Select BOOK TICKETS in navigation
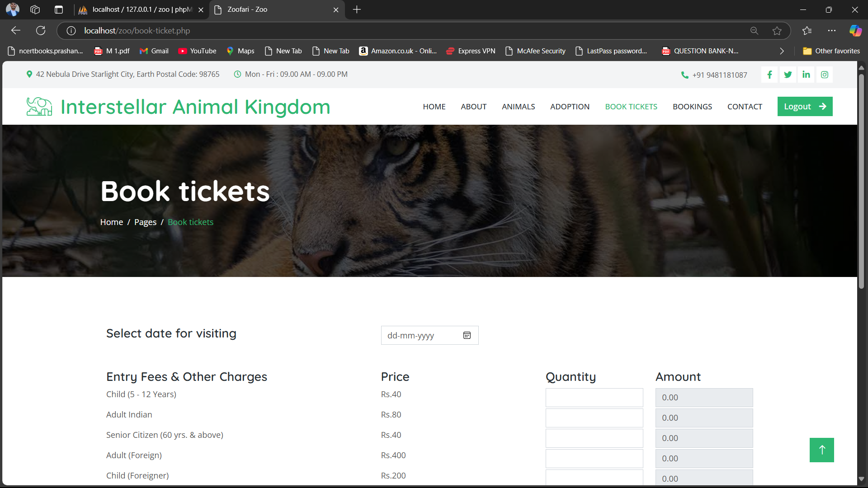Viewport: 868px width, 488px height. [631, 107]
